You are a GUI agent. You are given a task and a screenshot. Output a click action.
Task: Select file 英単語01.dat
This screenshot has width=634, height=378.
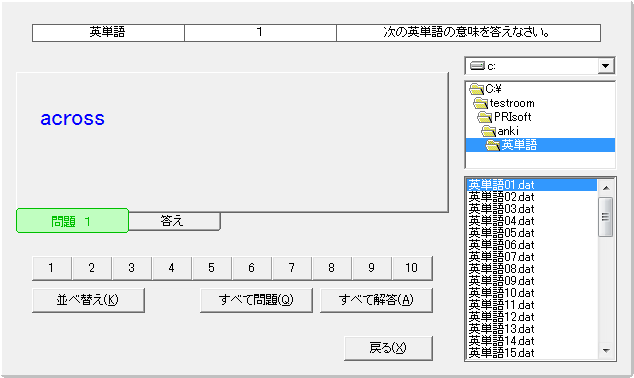[531, 185]
